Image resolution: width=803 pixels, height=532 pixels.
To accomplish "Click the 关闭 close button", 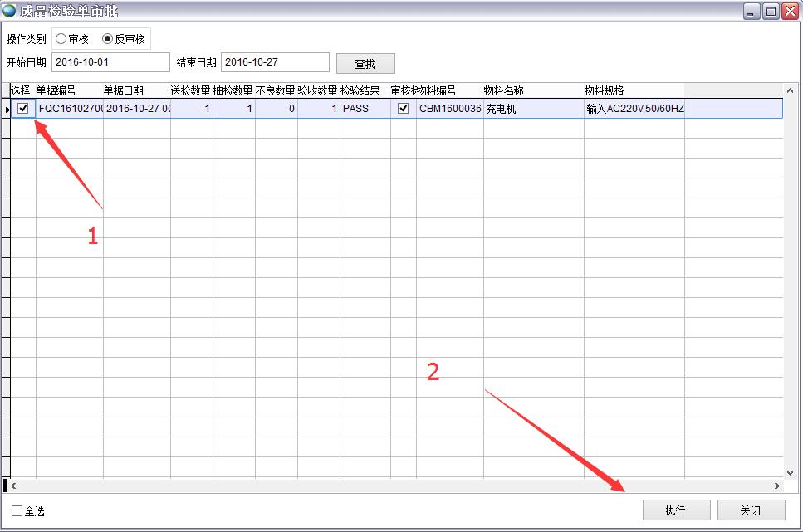I will (x=751, y=510).
